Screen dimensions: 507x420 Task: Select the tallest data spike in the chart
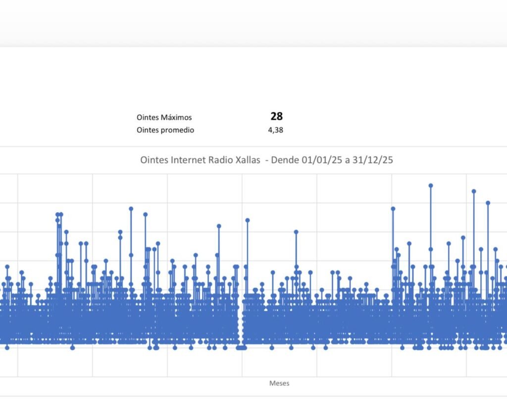click(x=431, y=186)
